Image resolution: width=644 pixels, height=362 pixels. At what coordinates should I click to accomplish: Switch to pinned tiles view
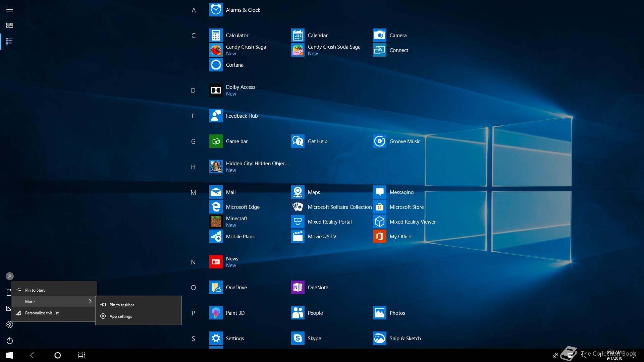click(10, 25)
